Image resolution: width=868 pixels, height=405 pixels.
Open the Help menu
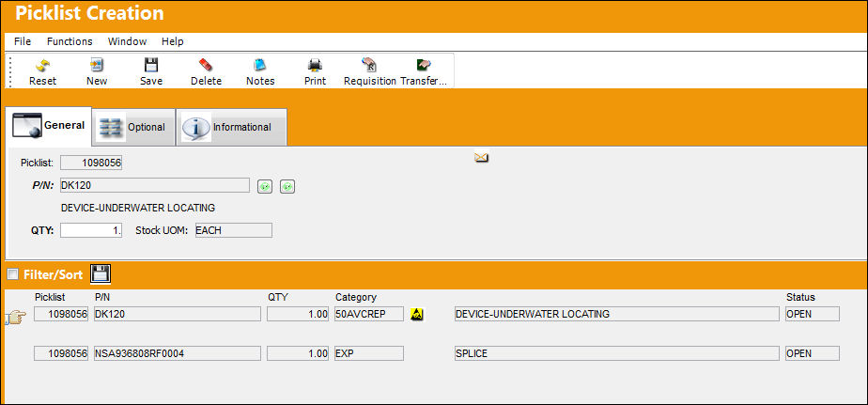[173, 41]
